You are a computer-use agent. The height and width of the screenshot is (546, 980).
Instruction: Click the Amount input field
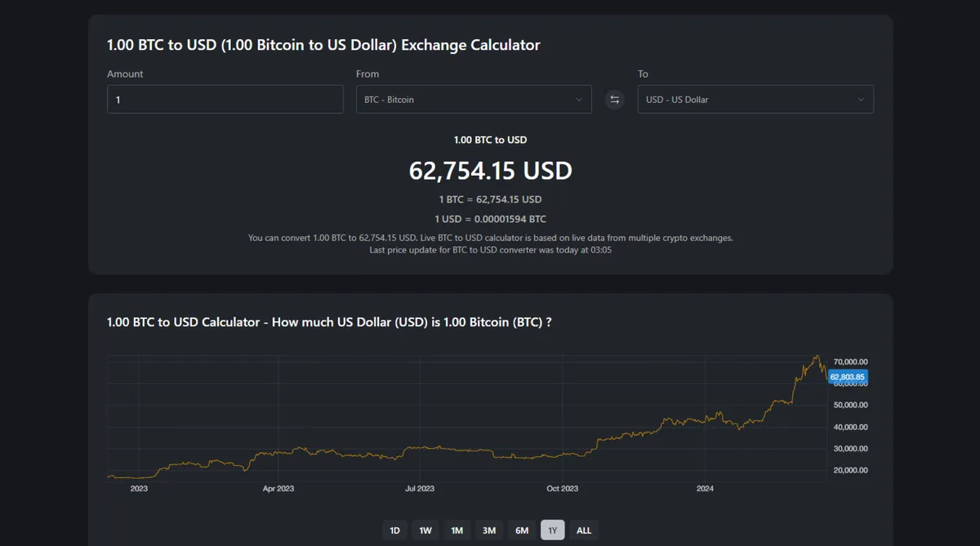(225, 99)
